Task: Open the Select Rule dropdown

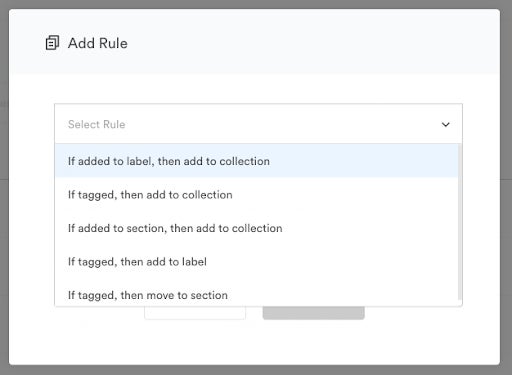Action: click(258, 124)
